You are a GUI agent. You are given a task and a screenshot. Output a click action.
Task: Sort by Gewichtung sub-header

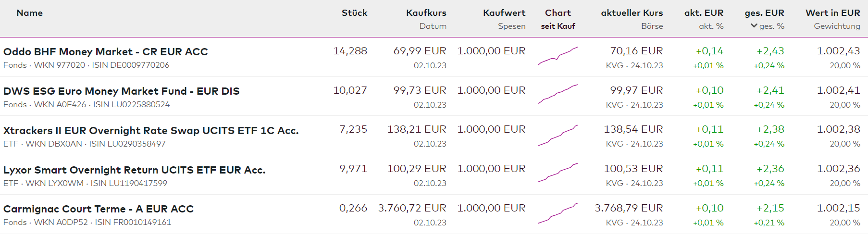point(837,26)
